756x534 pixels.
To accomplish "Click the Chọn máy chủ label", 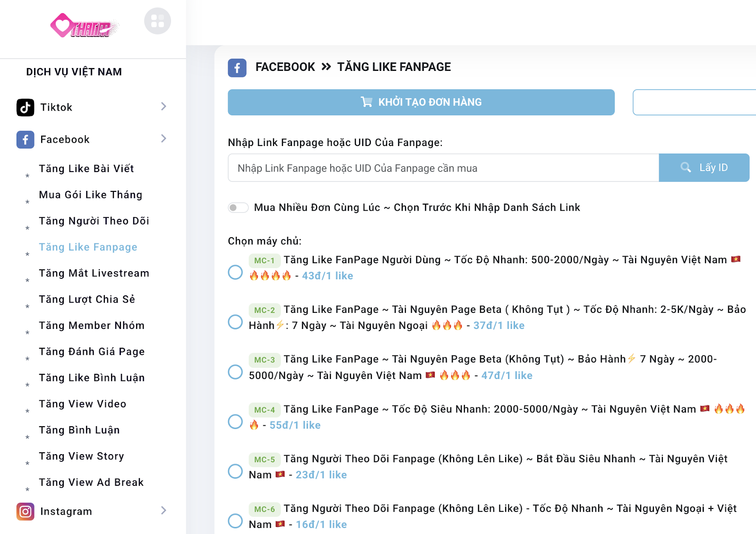I will 265,241.
